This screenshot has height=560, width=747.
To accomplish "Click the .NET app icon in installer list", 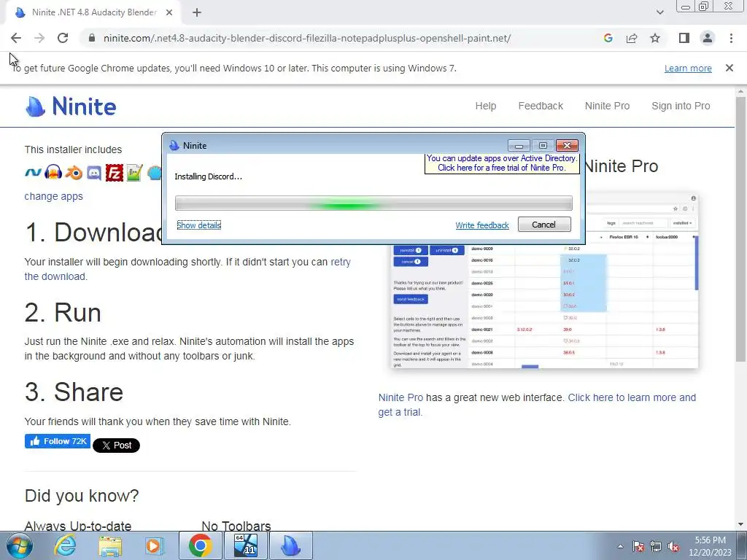I will (x=33, y=173).
